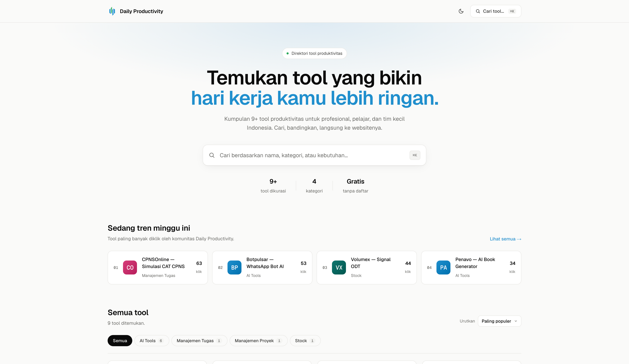Click the 63 klik count on CPNSOnline
Screen dimensions: 629x364
coord(199,267)
